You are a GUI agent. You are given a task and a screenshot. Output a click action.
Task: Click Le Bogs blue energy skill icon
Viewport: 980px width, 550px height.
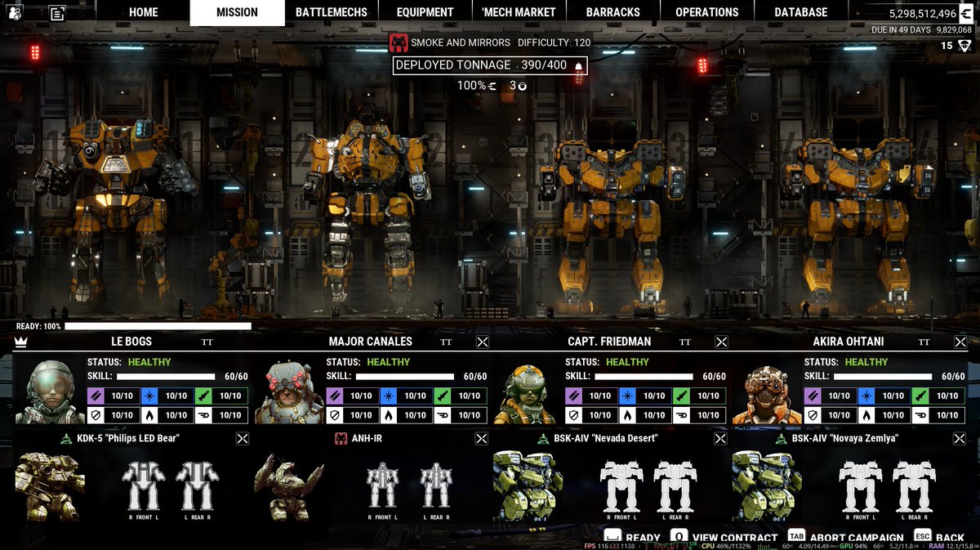point(149,396)
